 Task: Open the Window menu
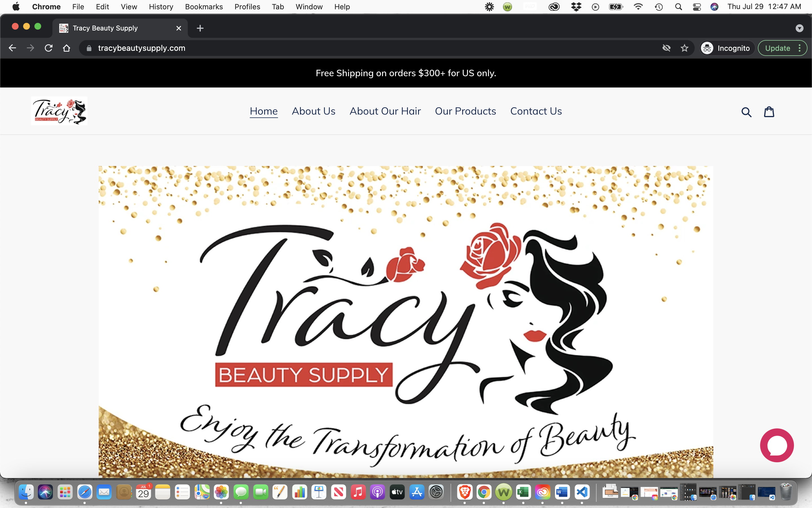pos(309,7)
